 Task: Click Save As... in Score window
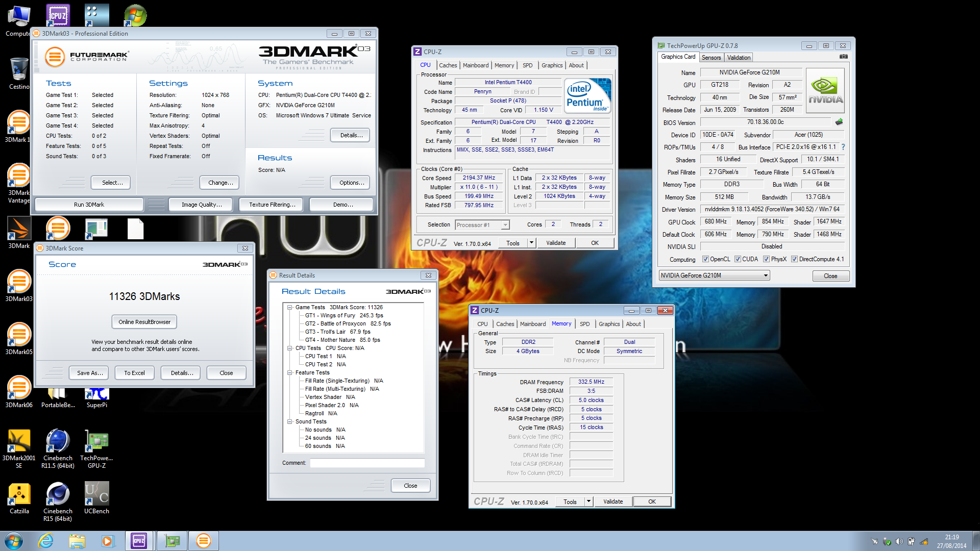[90, 373]
